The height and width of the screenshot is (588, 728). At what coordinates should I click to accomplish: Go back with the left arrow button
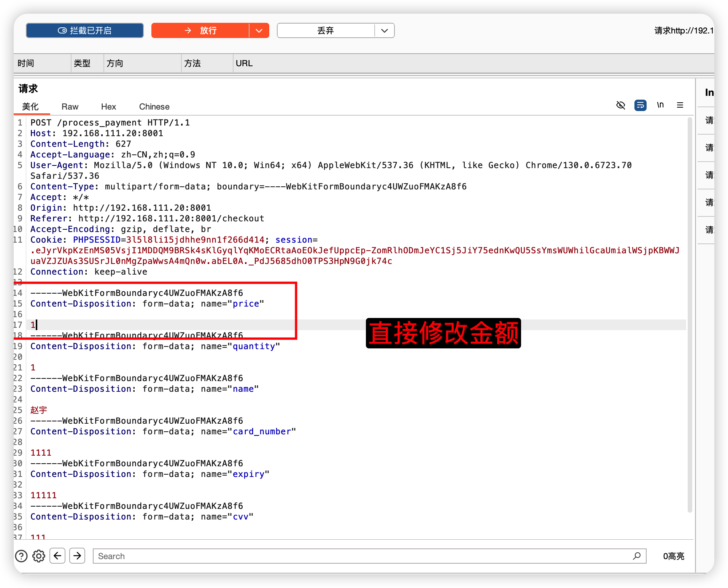pyautogui.click(x=57, y=556)
